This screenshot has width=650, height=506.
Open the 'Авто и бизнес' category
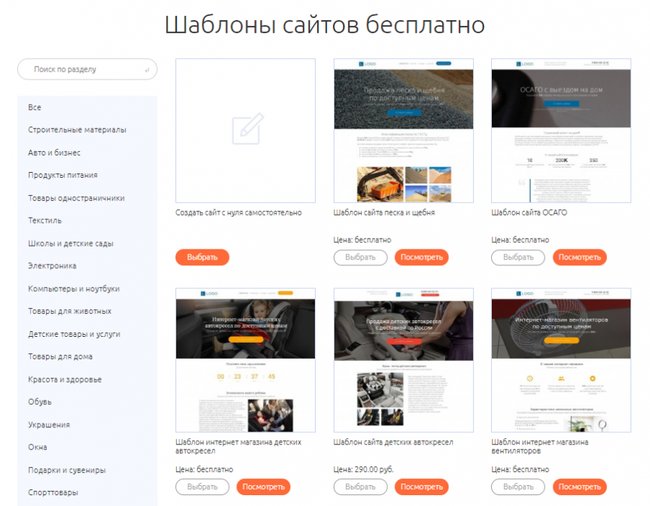(x=55, y=153)
